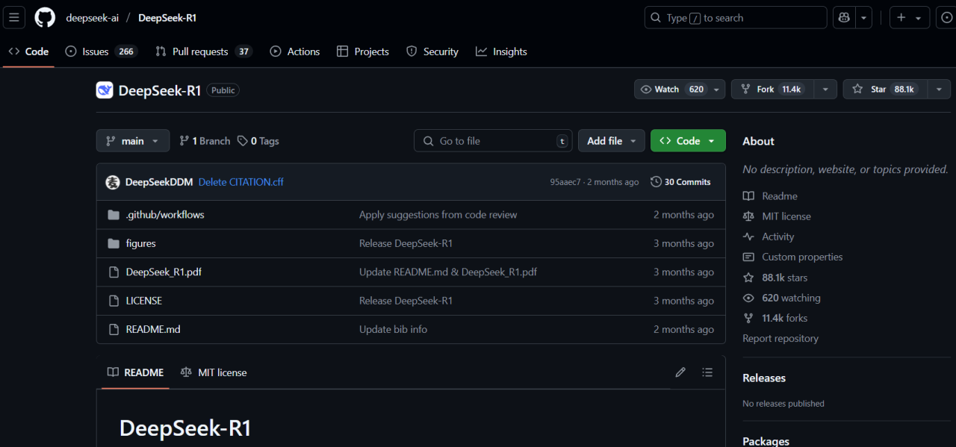This screenshot has height=447, width=956.
Task: Click the folder icon beside figures
Action: pyautogui.click(x=113, y=243)
